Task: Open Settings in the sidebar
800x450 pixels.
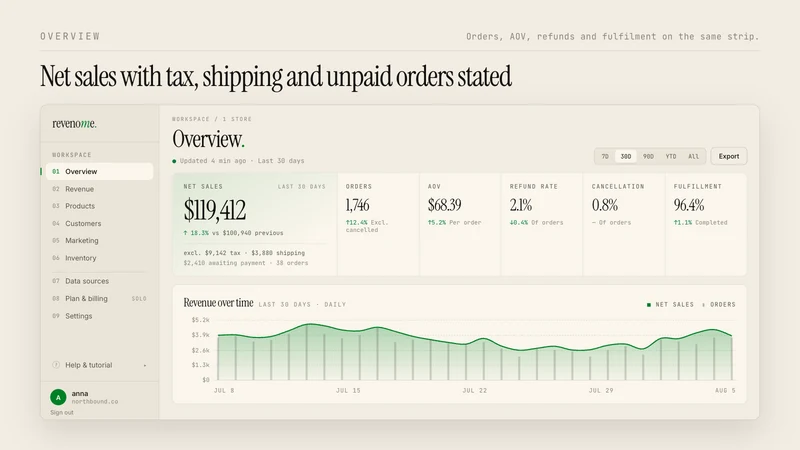Action: tap(99, 316)
